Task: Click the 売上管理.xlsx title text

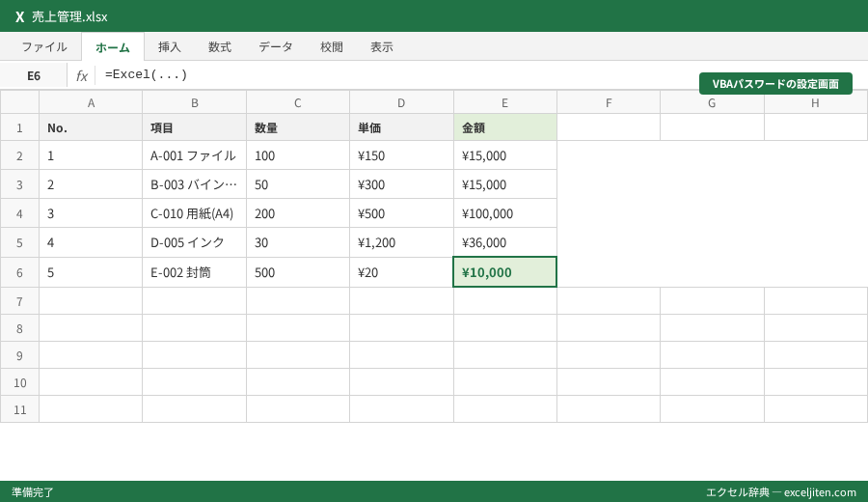Action: (69, 16)
